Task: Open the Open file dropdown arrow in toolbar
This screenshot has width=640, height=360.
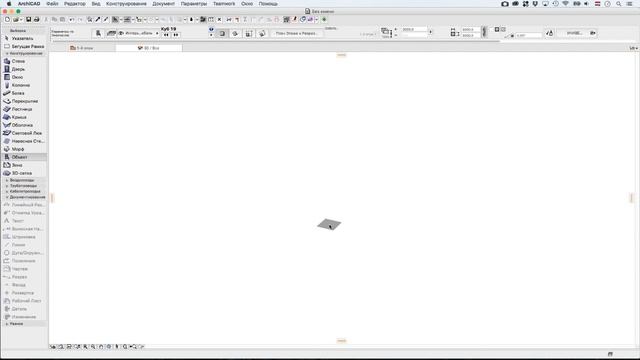Action: pos(21,20)
